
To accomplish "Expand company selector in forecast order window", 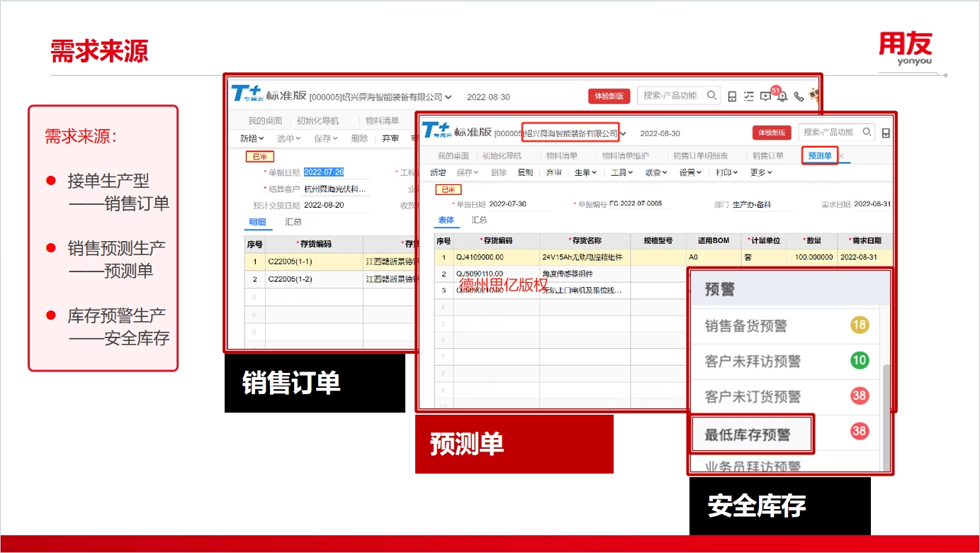I will coord(624,133).
